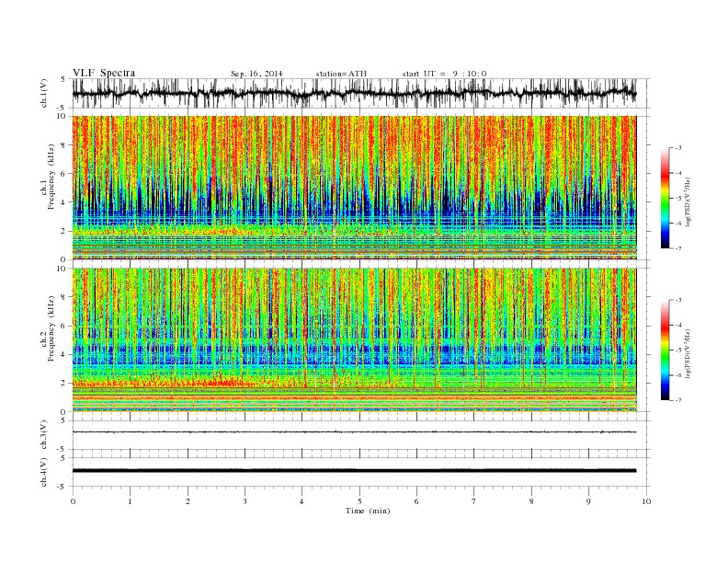Click the "-3" tick on ch.1 color bar
Image resolution: width=728 pixels, height=563 pixels.
[678, 148]
